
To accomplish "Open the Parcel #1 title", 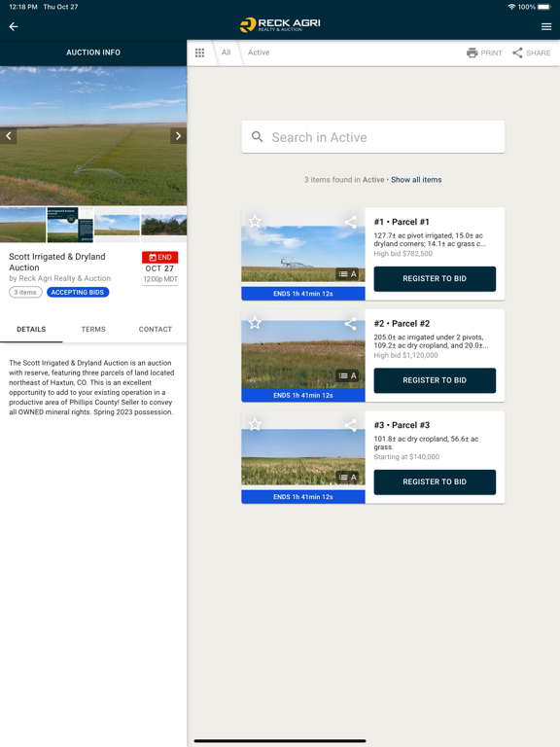I will click(x=402, y=222).
